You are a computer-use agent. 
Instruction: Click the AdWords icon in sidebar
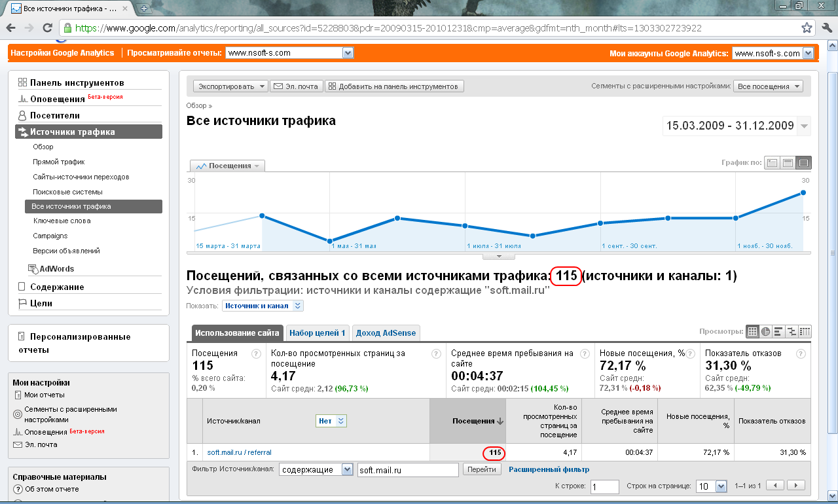(33, 268)
